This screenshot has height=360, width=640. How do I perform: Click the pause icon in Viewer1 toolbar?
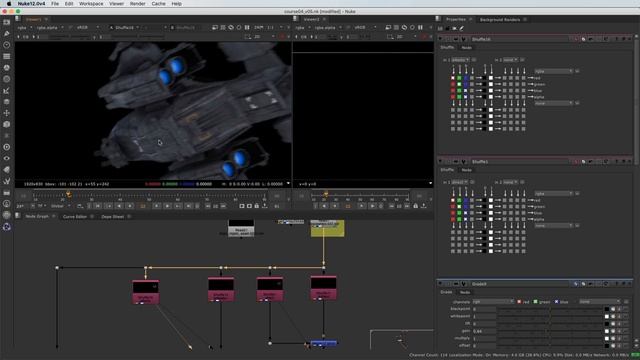pyautogui.click(x=247, y=28)
